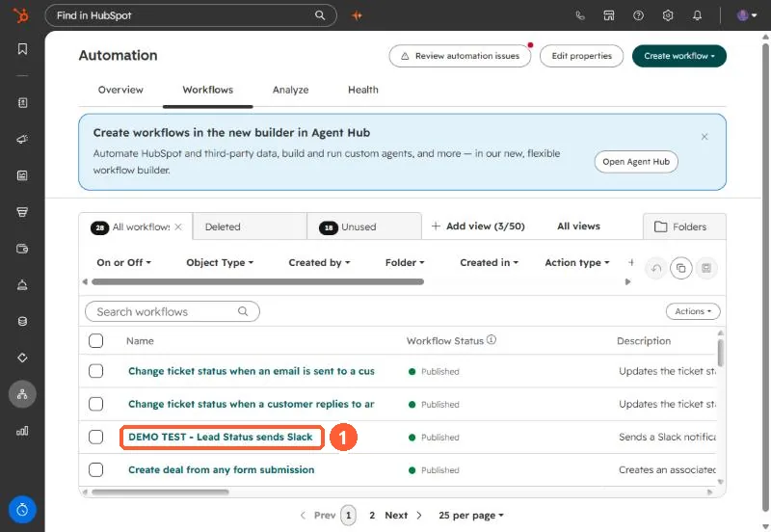
Task: Select all workflows header checkbox
Action: pos(95,341)
